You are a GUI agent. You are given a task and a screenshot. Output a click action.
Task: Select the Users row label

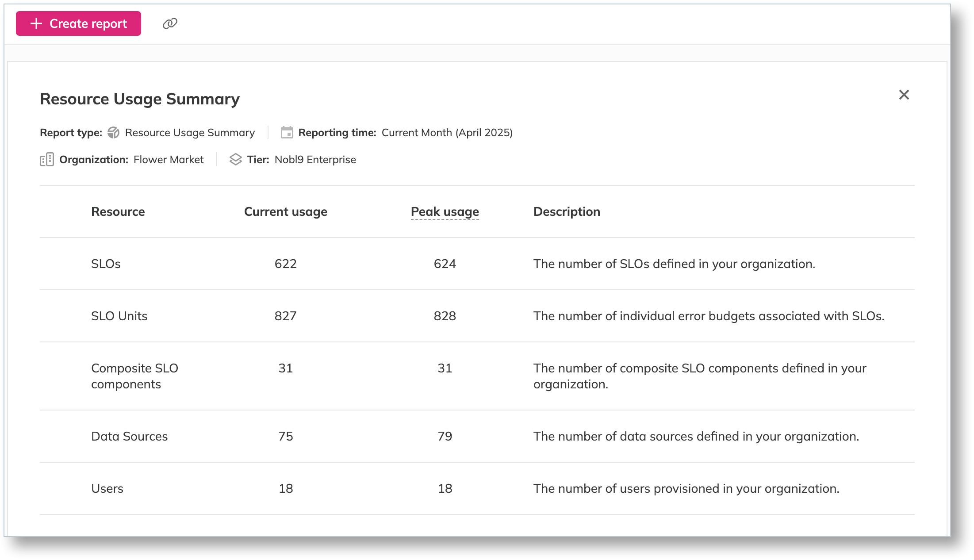[107, 489]
